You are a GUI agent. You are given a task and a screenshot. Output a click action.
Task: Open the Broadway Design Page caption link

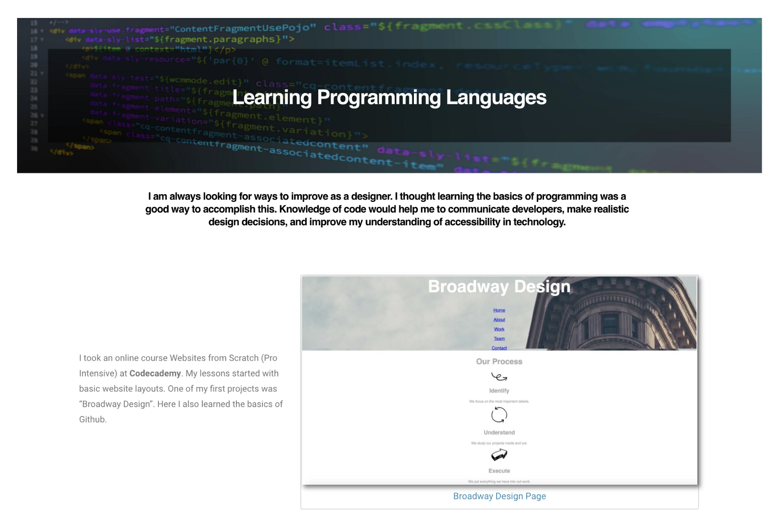pos(499,496)
